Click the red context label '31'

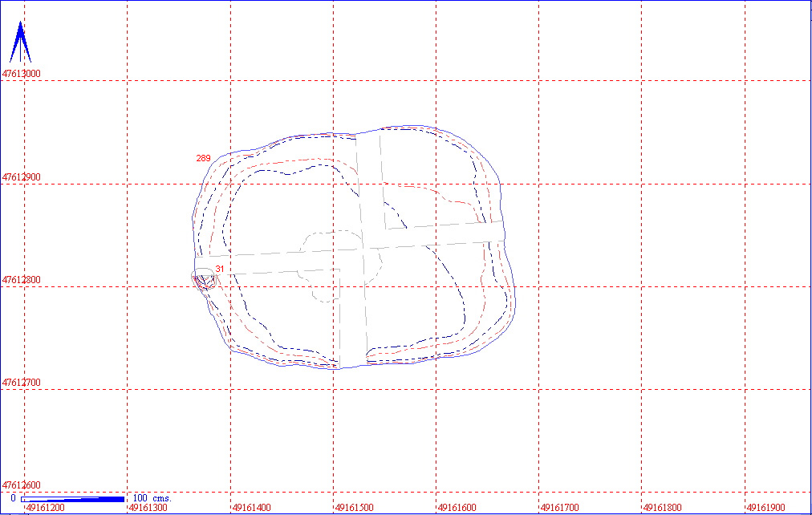(x=220, y=269)
